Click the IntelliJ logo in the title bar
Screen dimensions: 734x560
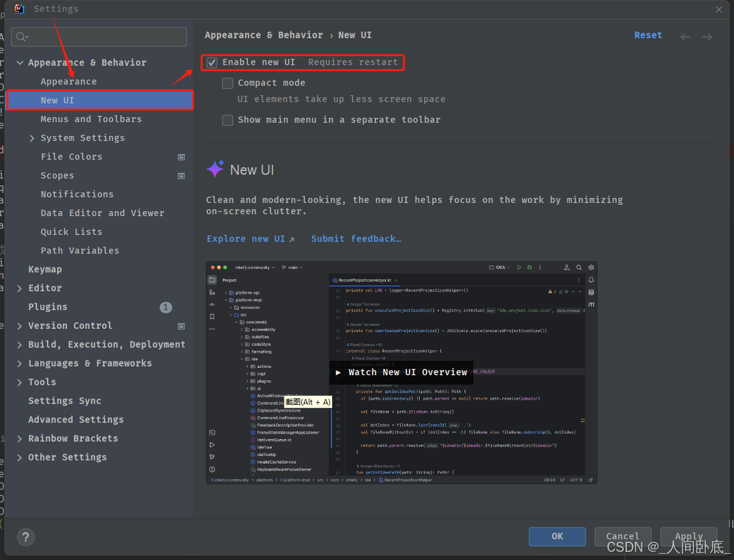[19, 9]
